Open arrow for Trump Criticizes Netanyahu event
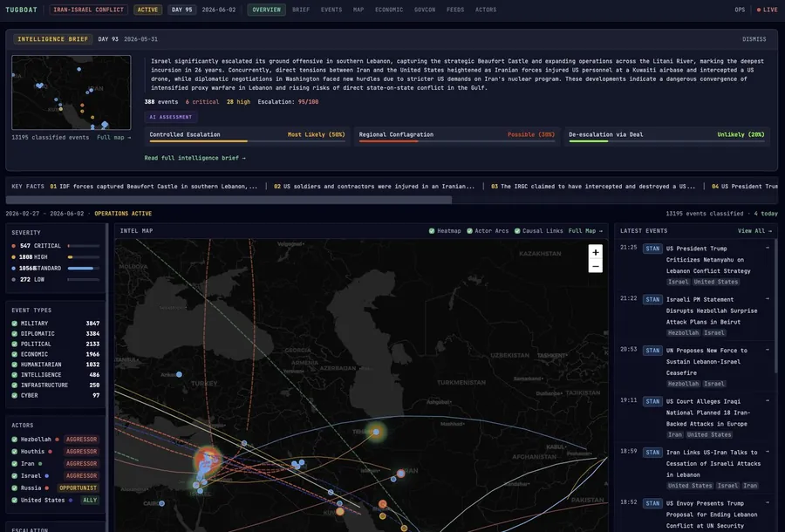The height and width of the screenshot is (532, 785). [767, 248]
